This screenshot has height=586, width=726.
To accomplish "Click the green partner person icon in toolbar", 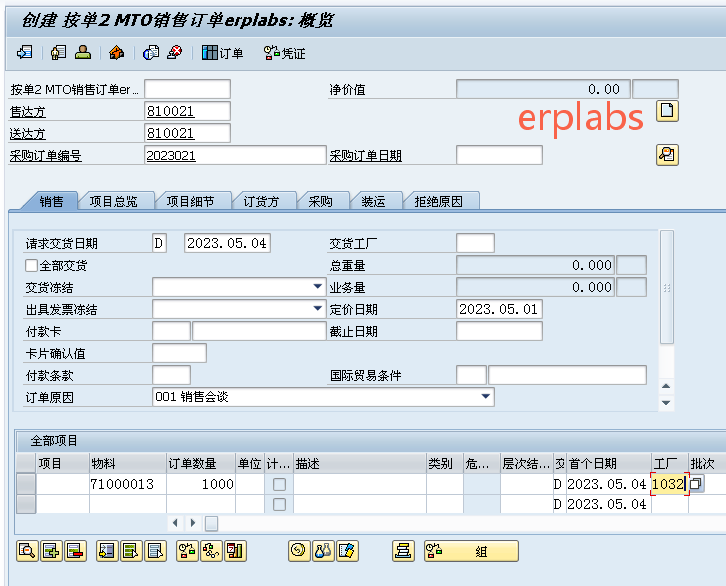I will pyautogui.click(x=83, y=52).
